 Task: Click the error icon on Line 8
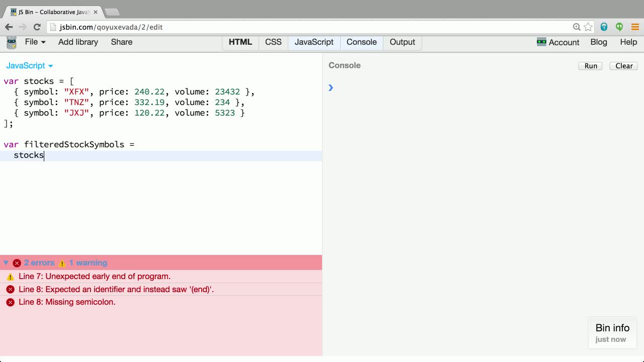(x=10, y=289)
